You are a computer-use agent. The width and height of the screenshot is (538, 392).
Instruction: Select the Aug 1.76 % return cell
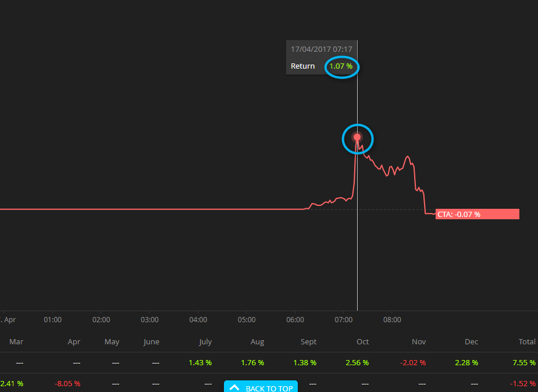click(252, 362)
